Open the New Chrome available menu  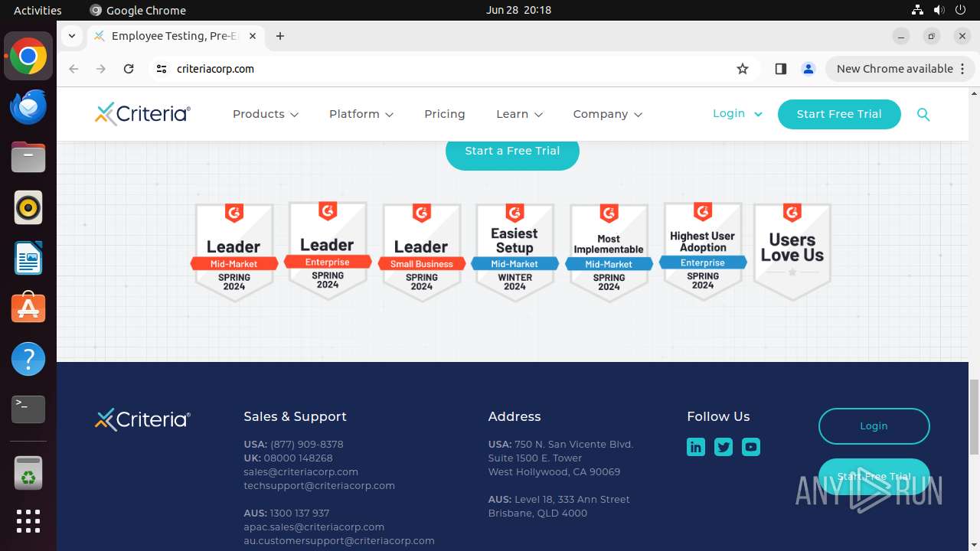(x=900, y=69)
